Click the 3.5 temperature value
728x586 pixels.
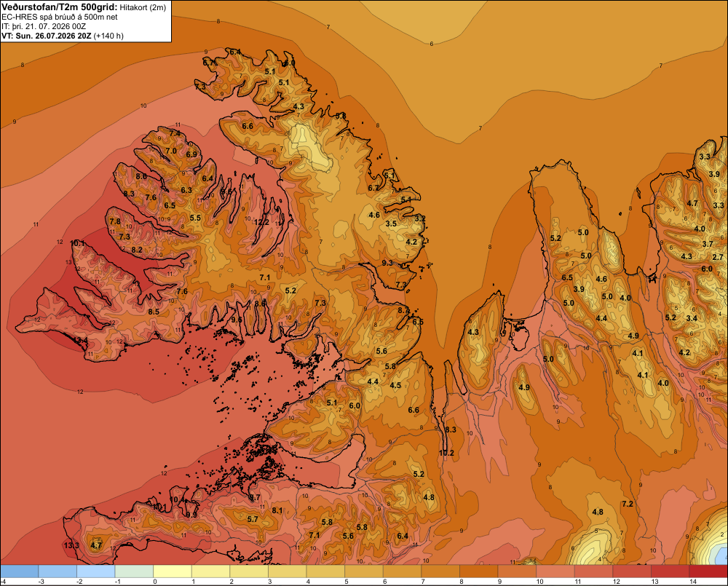coord(392,223)
